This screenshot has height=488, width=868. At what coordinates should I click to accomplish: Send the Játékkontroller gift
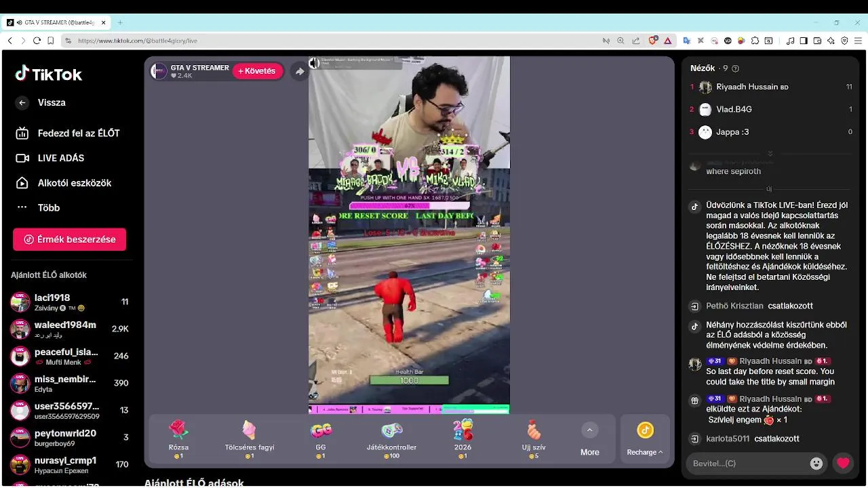(x=392, y=439)
